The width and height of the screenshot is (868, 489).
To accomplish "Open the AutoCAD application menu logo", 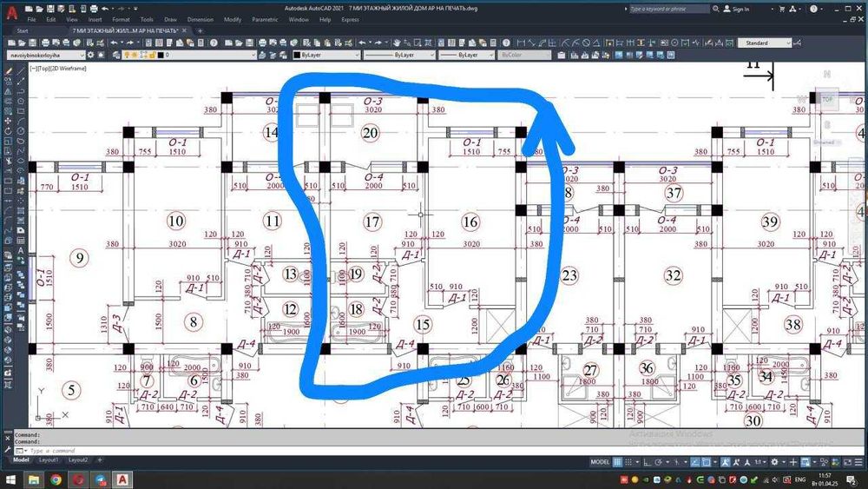I will (x=11, y=12).
